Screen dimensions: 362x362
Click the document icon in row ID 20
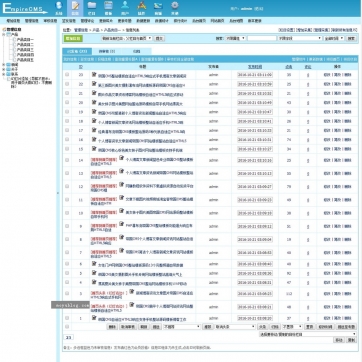94,102
